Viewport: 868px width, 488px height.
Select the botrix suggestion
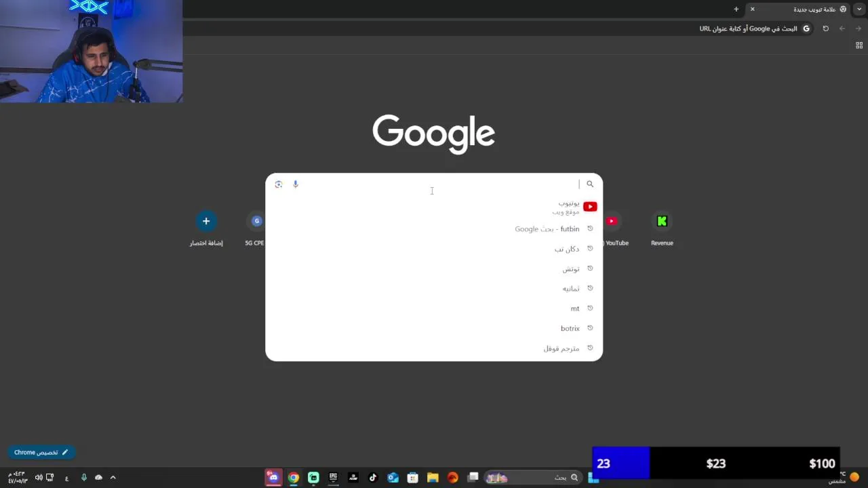click(x=434, y=328)
